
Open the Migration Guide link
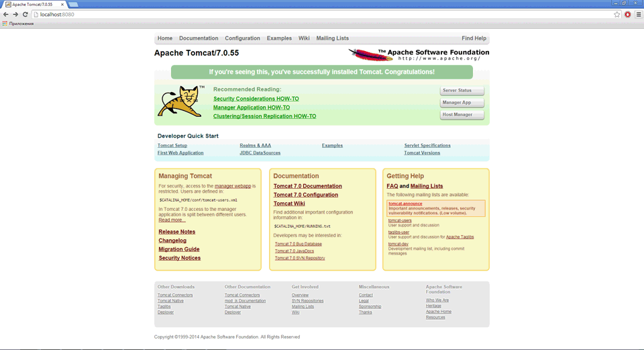[179, 249]
